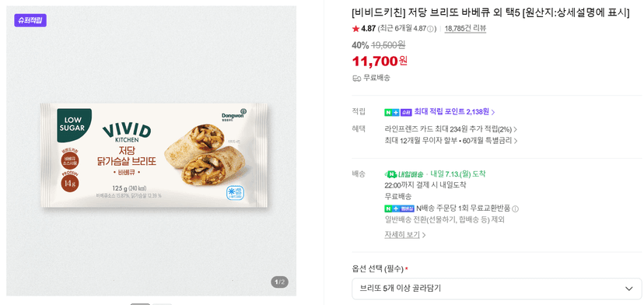The width and height of the screenshot is (644, 305).
Task: Click the green N+ membership badge by 적립
Action: [392, 112]
